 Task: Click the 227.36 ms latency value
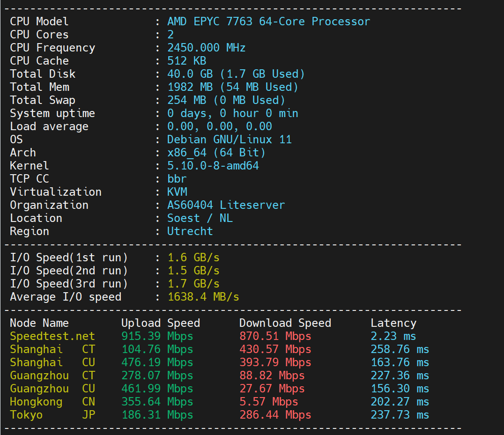400,376
